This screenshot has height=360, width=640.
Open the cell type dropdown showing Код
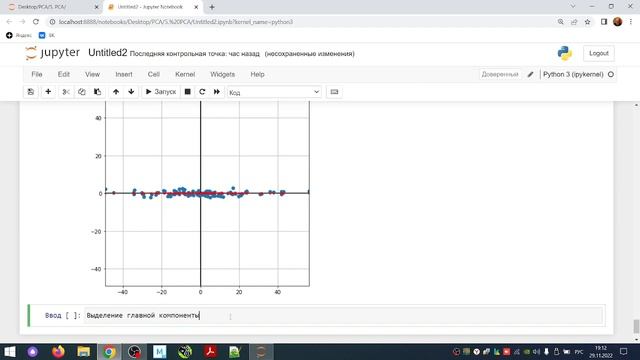tap(274, 92)
